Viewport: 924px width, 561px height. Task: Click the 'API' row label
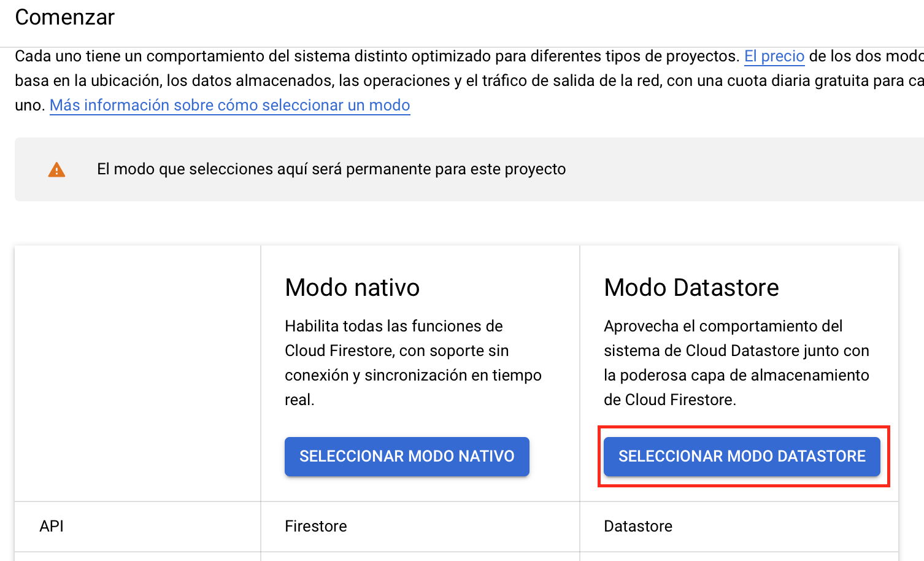[x=52, y=526]
